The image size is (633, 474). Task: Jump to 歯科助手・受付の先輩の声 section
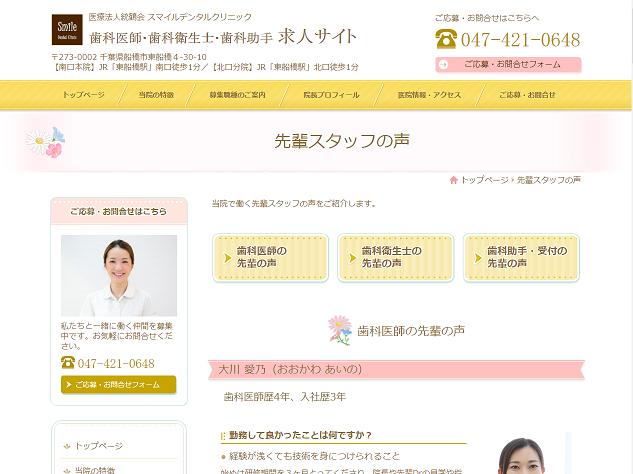521,257
